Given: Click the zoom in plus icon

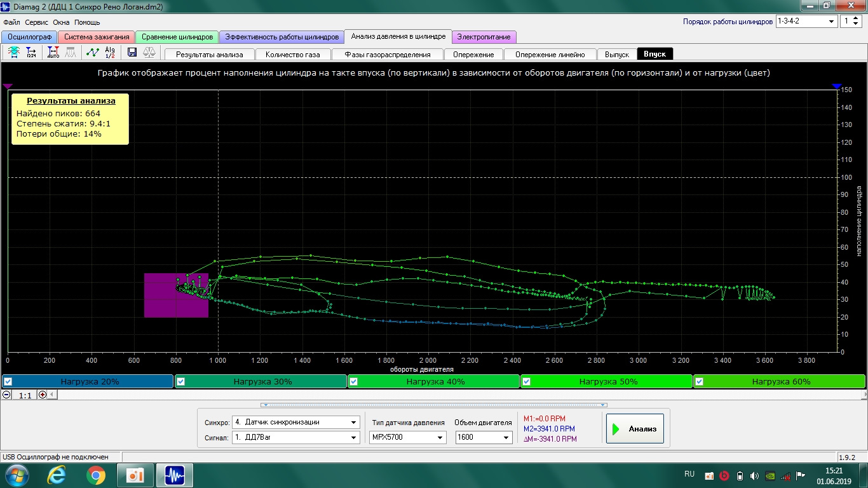Looking at the screenshot, I should tap(43, 395).
